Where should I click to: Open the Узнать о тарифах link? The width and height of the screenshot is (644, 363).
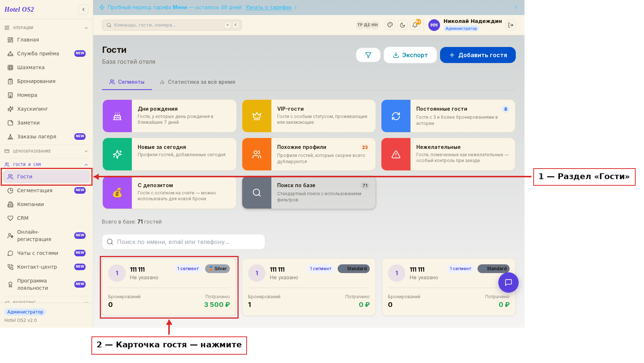268,7
